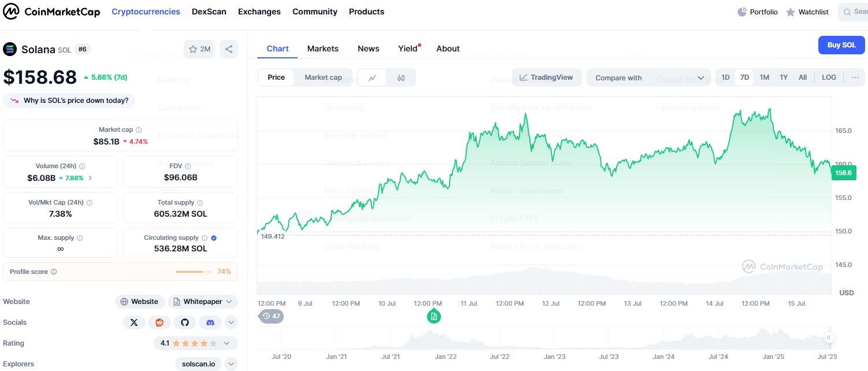This screenshot has height=371, width=868.
Task: Expand the Whitepaper dropdown
Action: click(229, 302)
